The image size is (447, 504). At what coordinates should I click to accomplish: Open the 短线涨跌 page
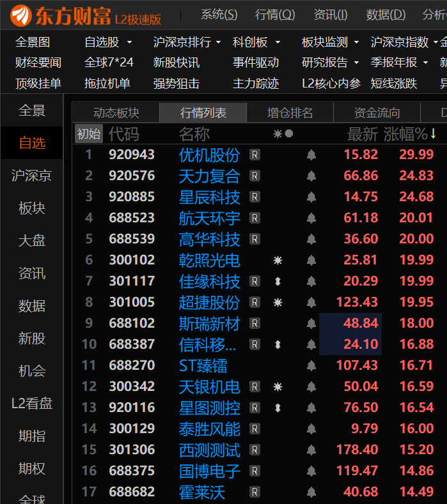(393, 84)
